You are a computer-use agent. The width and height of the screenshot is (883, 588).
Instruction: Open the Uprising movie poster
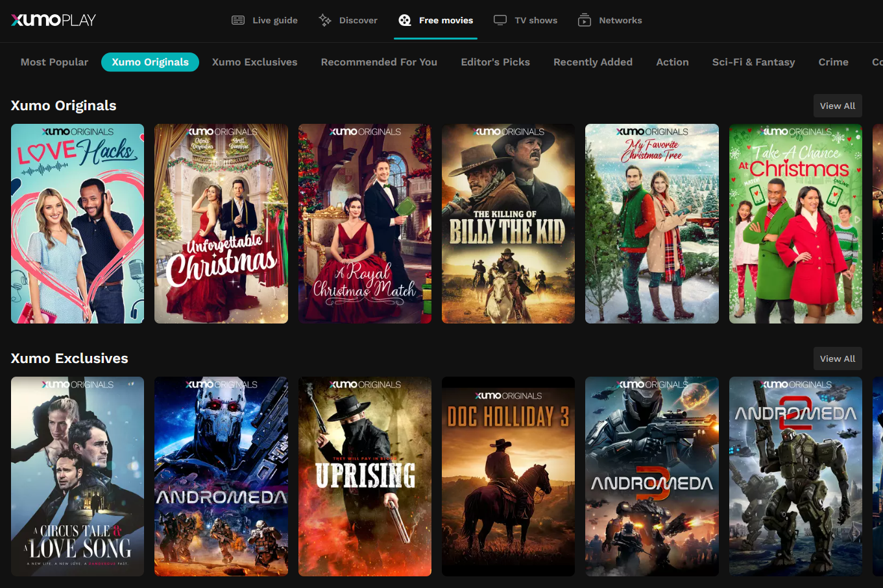coord(365,476)
